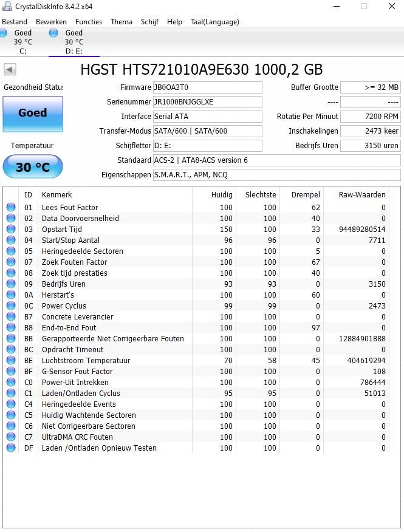Viewport: 404px width, 532px height.
Task: Click the previous disk arrow button
Action: (x=10, y=70)
